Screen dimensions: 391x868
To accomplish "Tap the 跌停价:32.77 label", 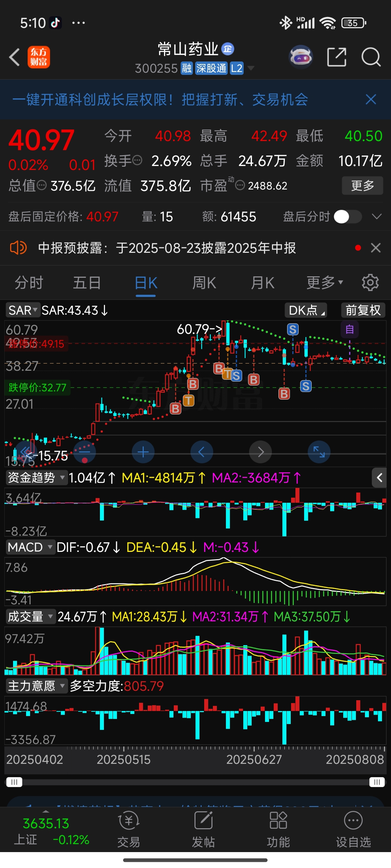I will click(x=38, y=388).
